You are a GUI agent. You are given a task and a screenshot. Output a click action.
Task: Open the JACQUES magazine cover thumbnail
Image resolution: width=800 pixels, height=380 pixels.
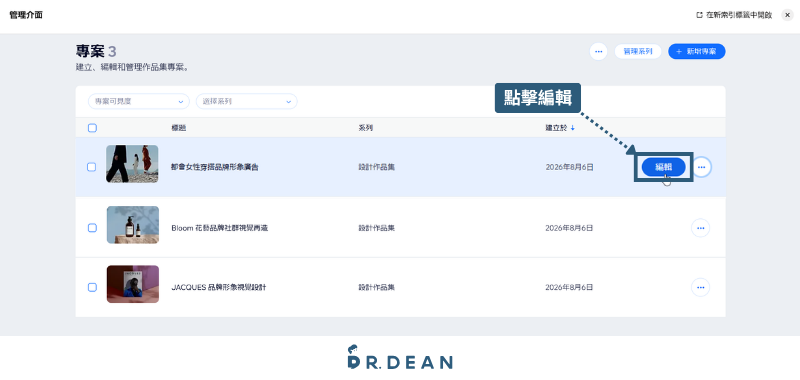coord(133,284)
